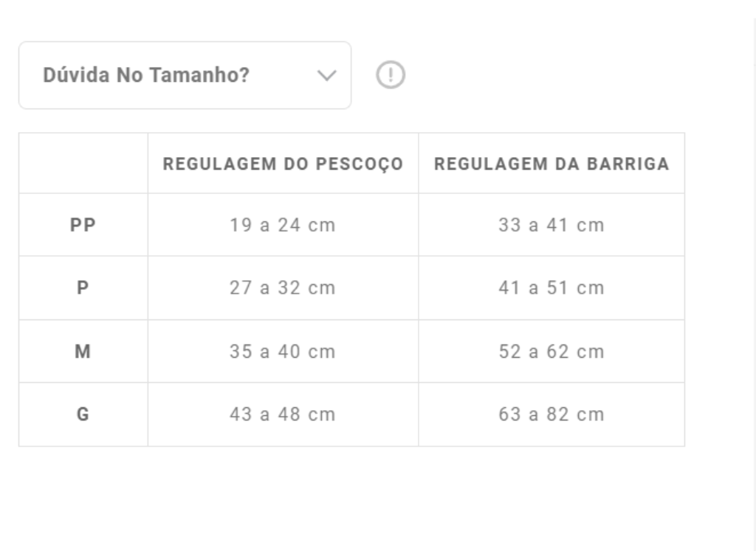Click the 52 a 62 cm cell
This screenshot has height=551, width=756.
click(x=552, y=351)
